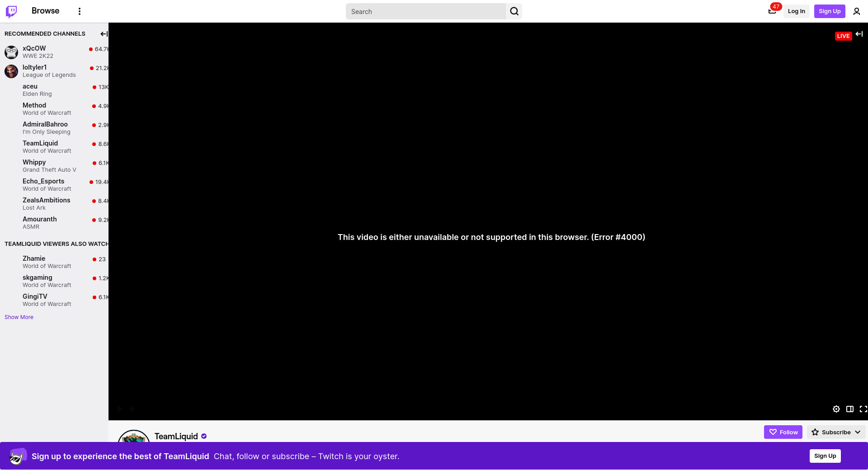868x470 pixels.
Task: Show more recommended channels
Action: point(19,317)
